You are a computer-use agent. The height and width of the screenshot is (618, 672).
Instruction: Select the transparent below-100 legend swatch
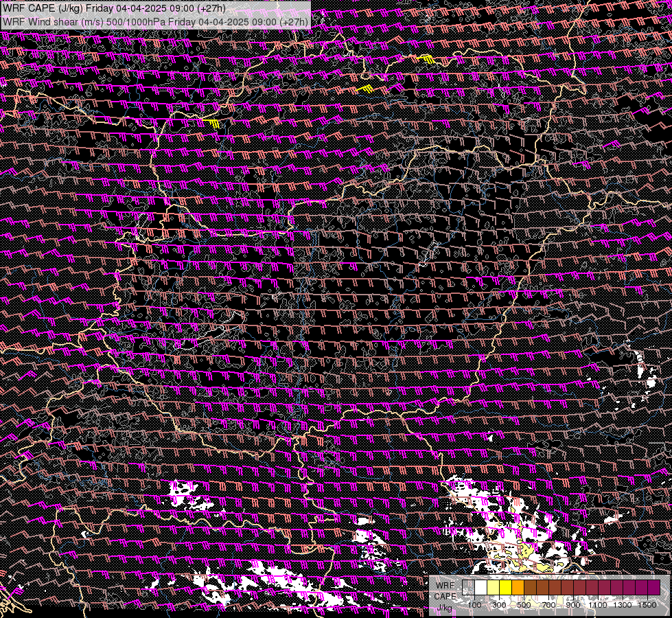tap(468, 587)
